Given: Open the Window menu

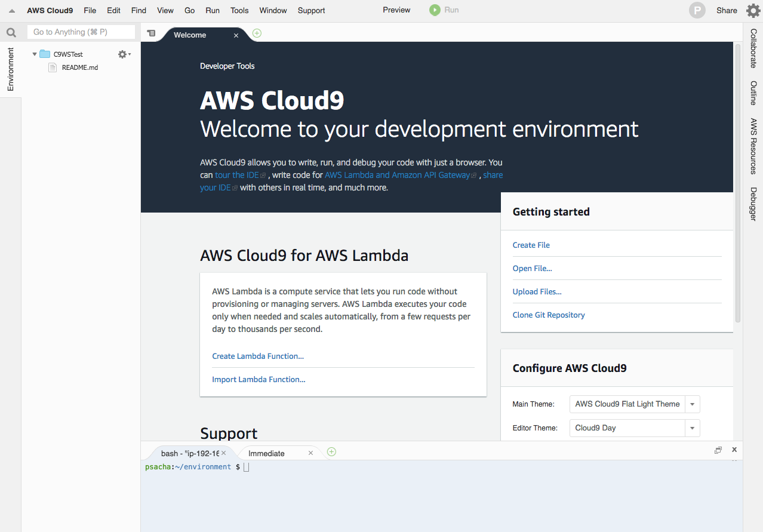Looking at the screenshot, I should (x=273, y=10).
